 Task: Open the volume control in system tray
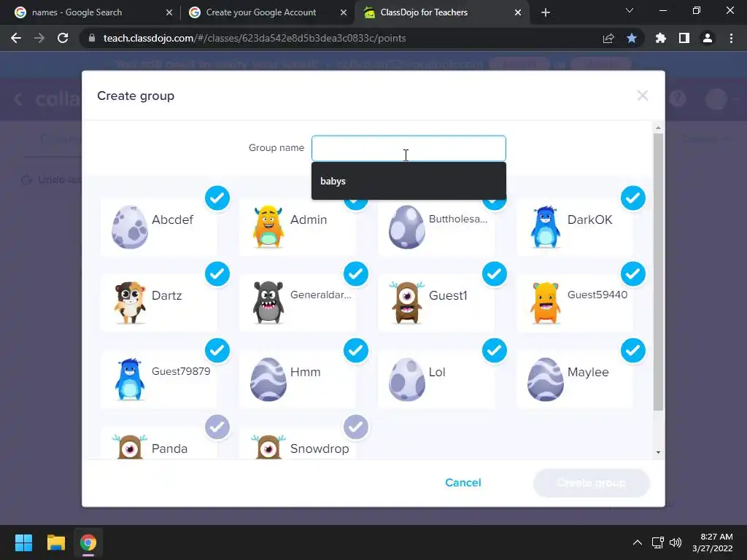pos(676,542)
